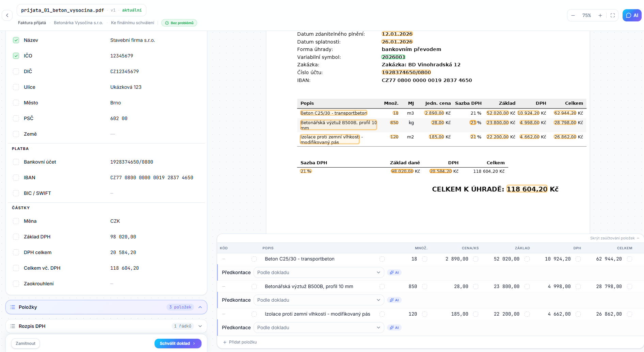Click the highlighted total 118 604,20 in PDF
The image size is (644, 352).
pyautogui.click(x=527, y=189)
